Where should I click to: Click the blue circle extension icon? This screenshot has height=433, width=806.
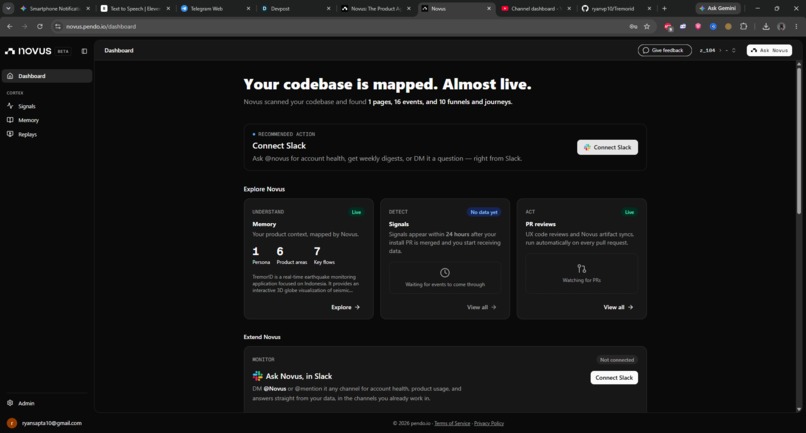click(x=713, y=27)
